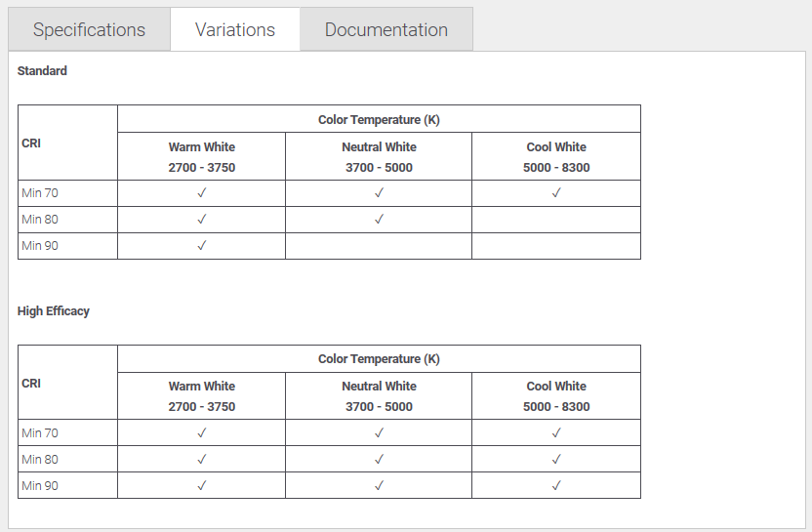This screenshot has height=532, width=812.
Task: Select the Variations tab
Action: click(x=234, y=29)
